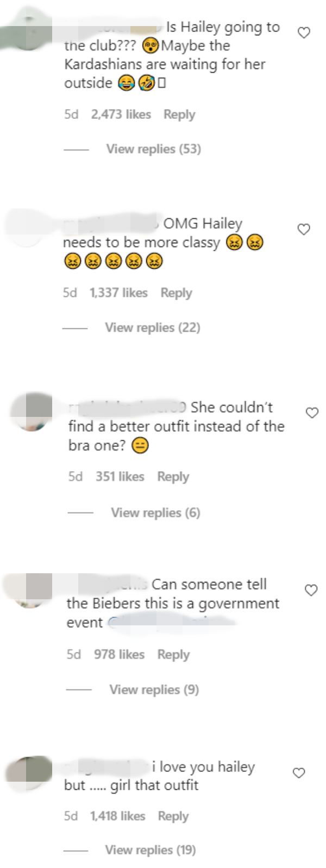This screenshot has height=868, width=326.
Task: Expand View replies (53)
Action: (154, 149)
